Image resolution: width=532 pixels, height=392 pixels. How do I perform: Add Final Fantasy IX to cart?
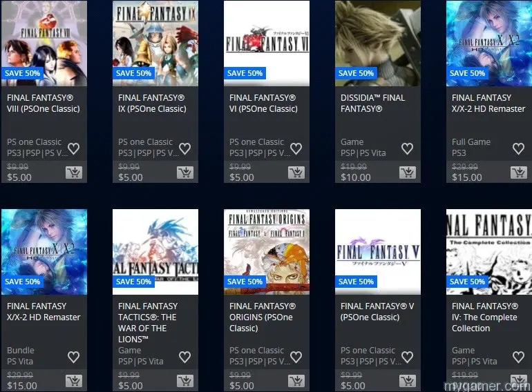click(185, 173)
